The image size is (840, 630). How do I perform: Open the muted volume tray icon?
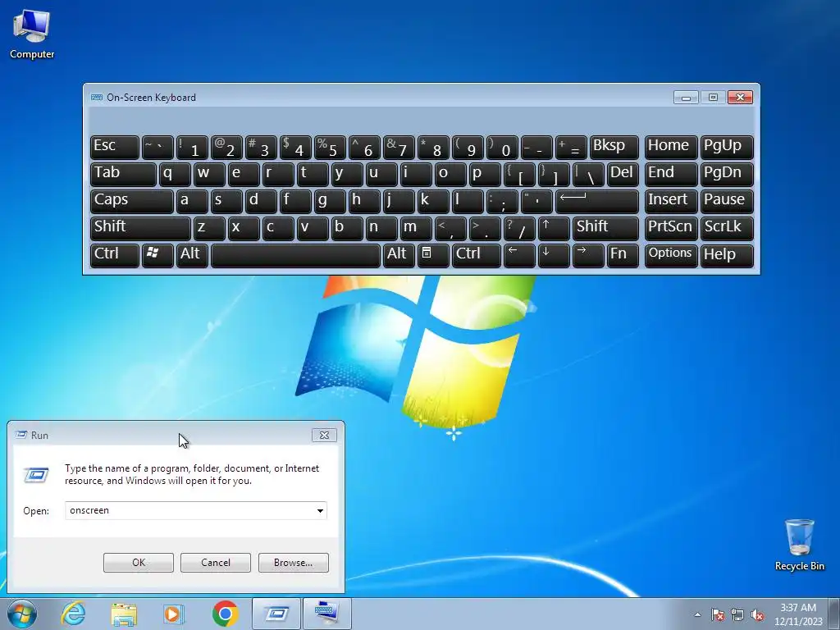tap(757, 614)
